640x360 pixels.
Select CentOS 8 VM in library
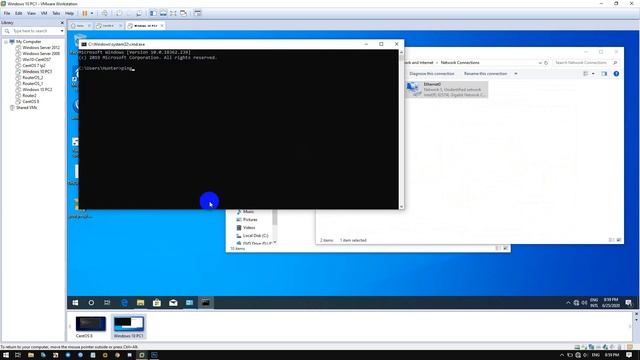31,101
